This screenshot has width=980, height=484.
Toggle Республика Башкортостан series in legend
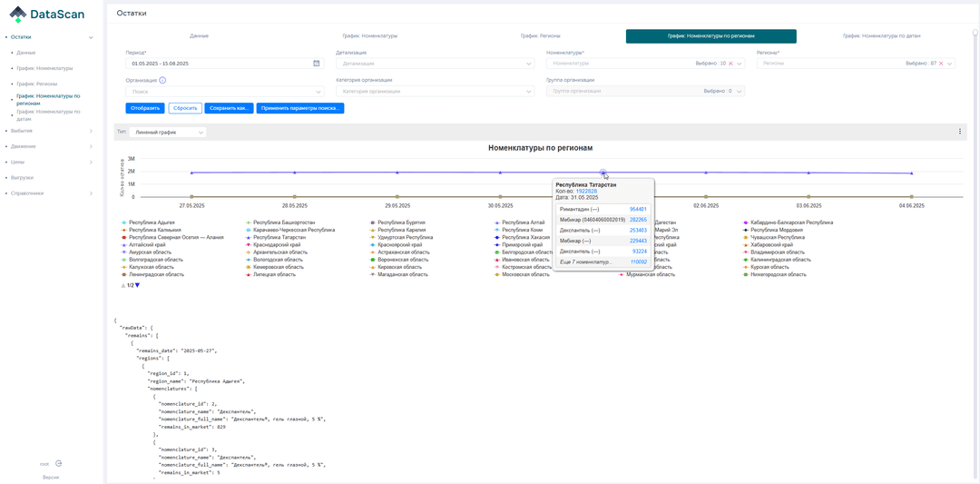pos(279,222)
